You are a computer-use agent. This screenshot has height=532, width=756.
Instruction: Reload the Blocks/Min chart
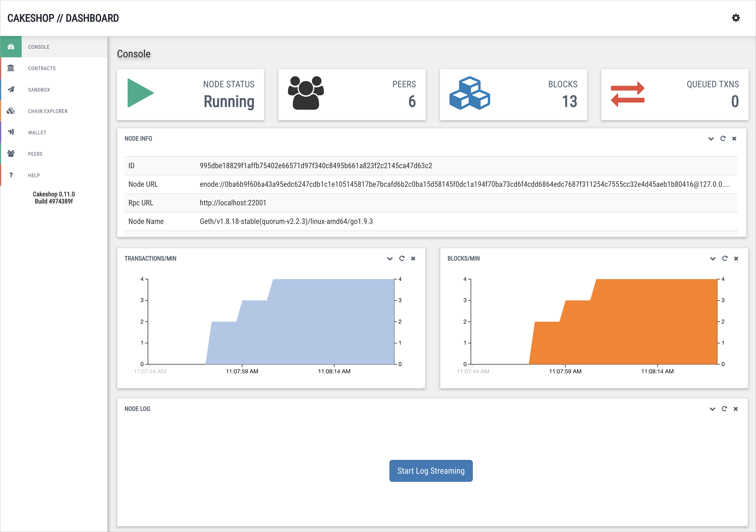(x=725, y=258)
